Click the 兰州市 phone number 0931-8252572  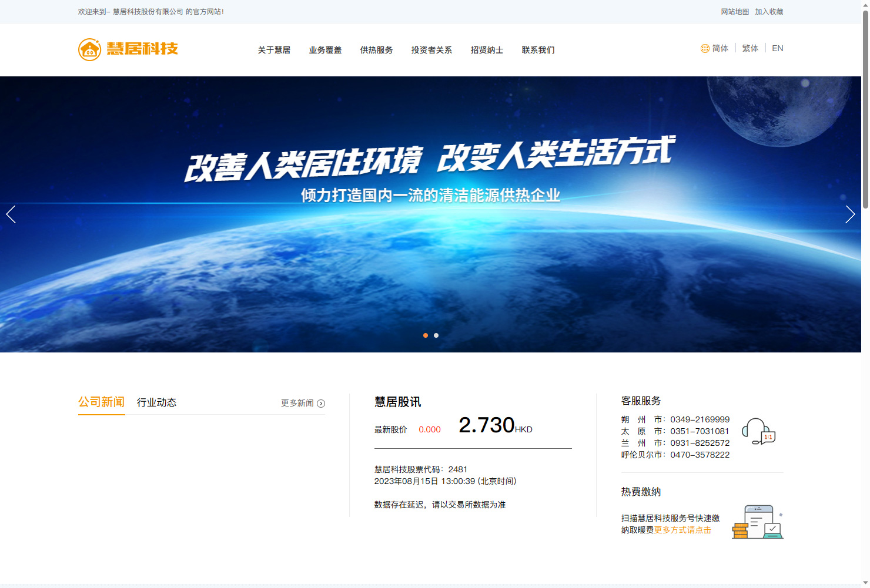700,443
